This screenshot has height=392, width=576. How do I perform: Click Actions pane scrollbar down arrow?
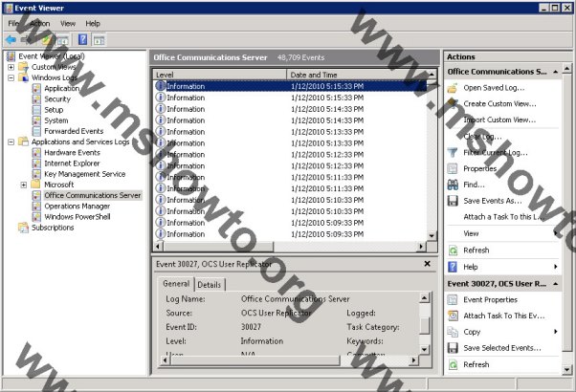pyautogui.click(x=566, y=370)
